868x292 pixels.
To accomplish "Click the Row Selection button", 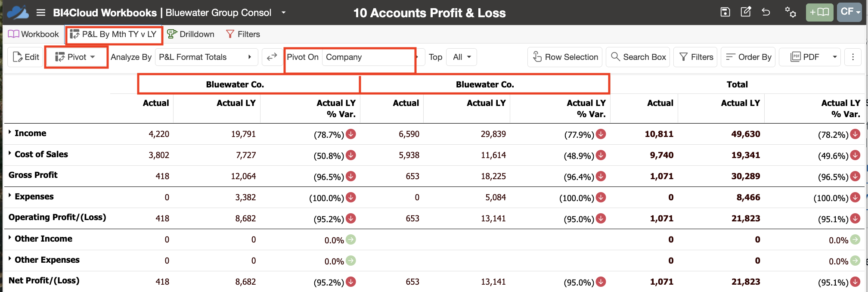I will coord(565,57).
